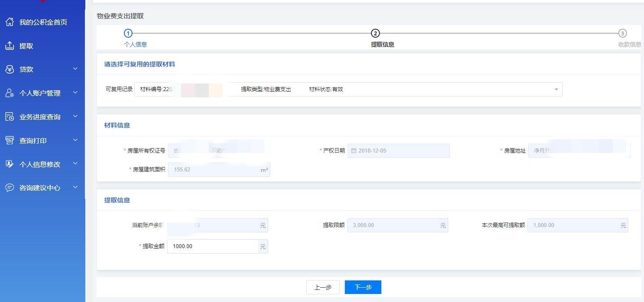Click step 1 个人信息 in progress bar
The height and width of the screenshot is (302, 644).
[x=128, y=33]
